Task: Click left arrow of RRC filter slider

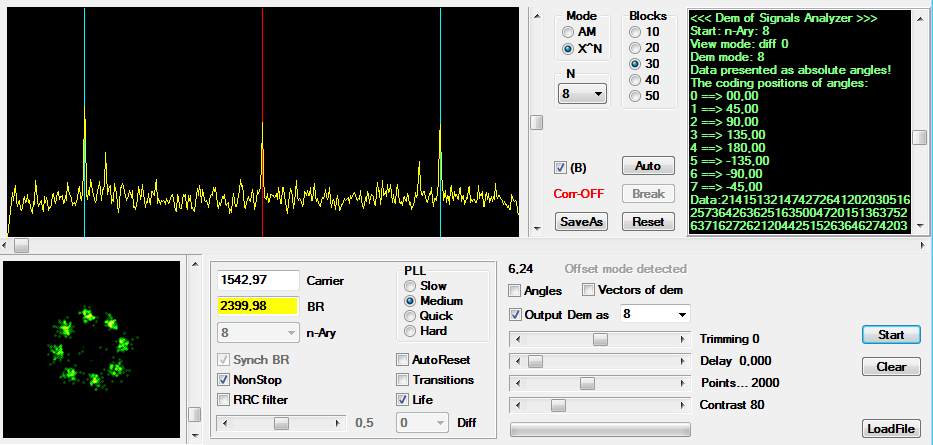Action: click(x=224, y=423)
